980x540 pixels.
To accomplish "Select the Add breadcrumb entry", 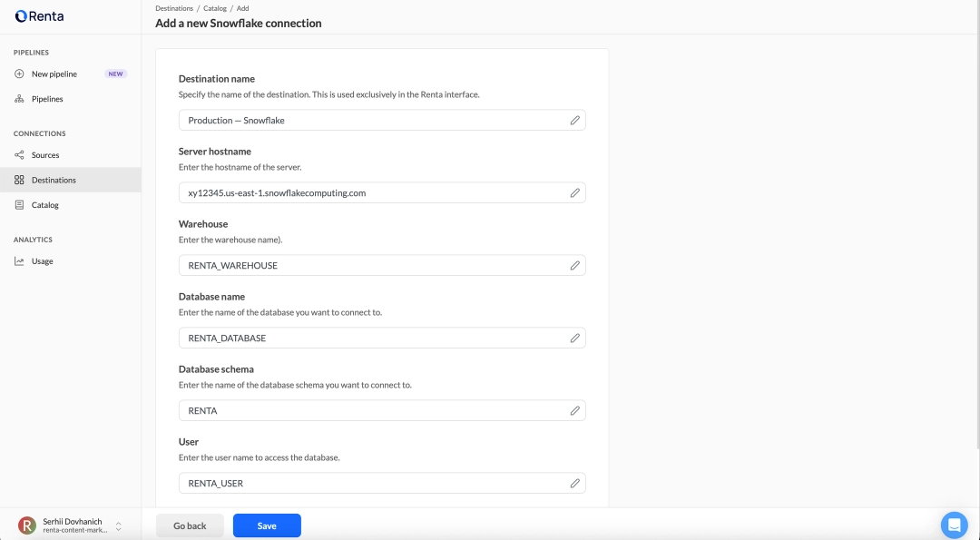I will (x=242, y=8).
